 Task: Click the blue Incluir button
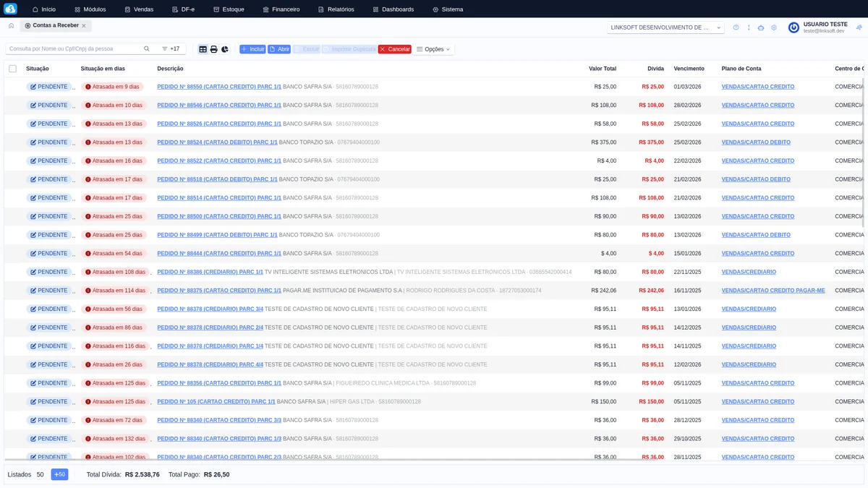click(x=252, y=49)
